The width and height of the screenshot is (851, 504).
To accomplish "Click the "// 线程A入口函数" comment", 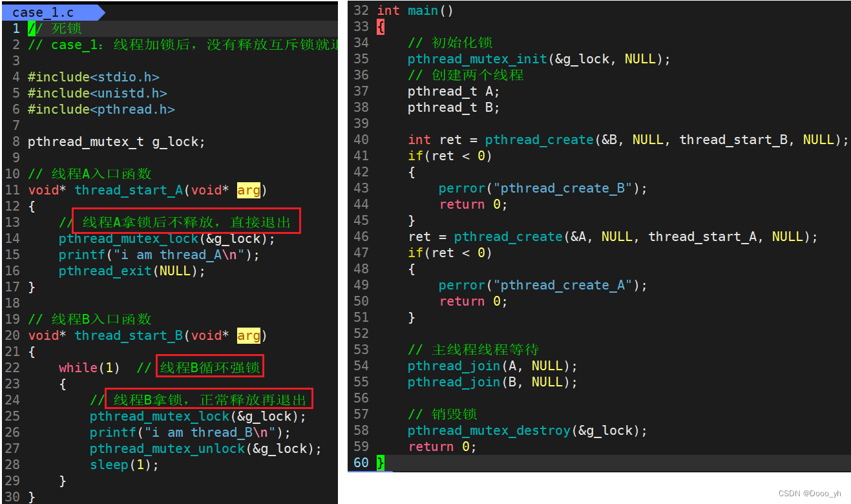I will pyautogui.click(x=90, y=174).
